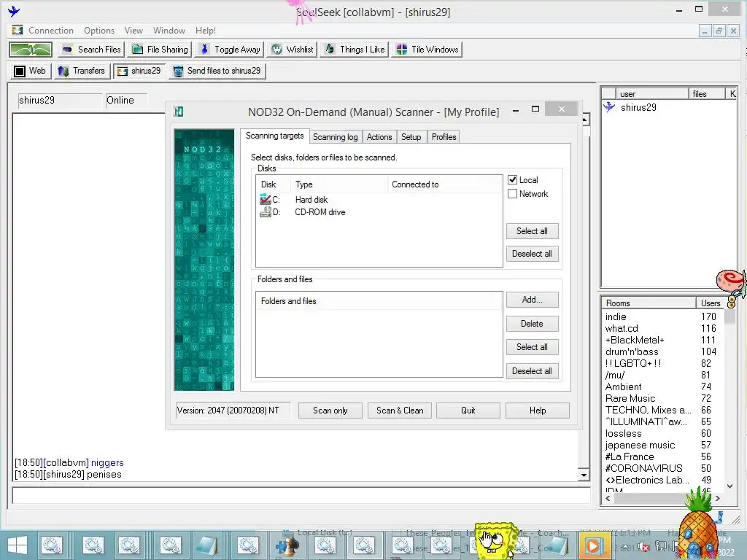Select the shirus29 chat tab button
The image size is (747, 560).
coord(139,71)
